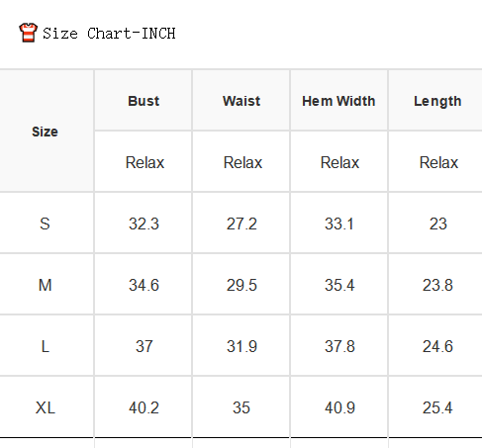Viewport: 482px width, 448px height.
Task: Select the M size row label
Action: coord(45,285)
